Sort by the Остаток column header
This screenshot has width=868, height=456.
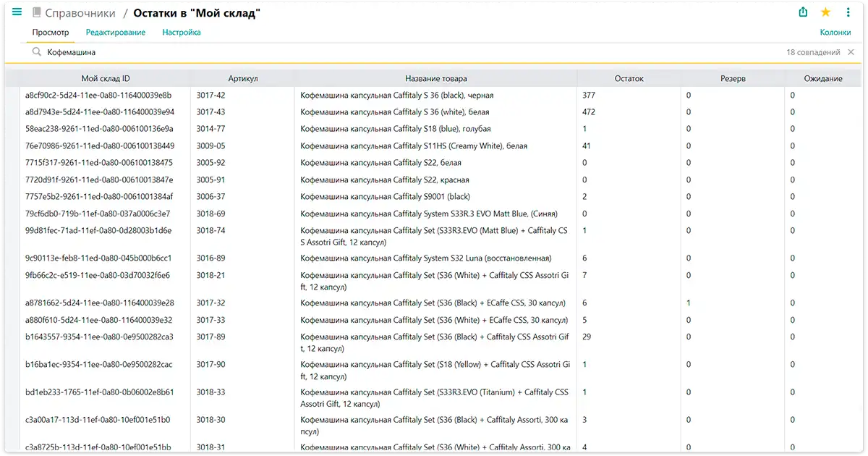click(x=629, y=78)
